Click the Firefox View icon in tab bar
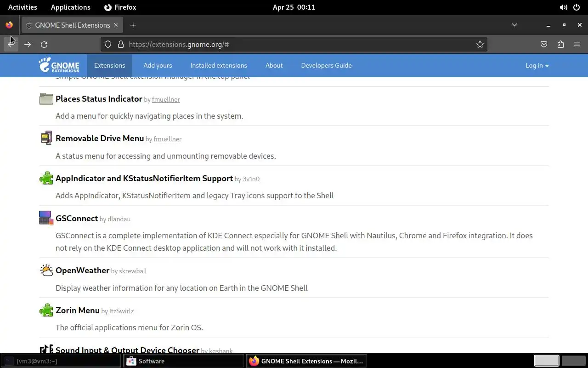Viewport: 588px width, 368px height. point(9,25)
